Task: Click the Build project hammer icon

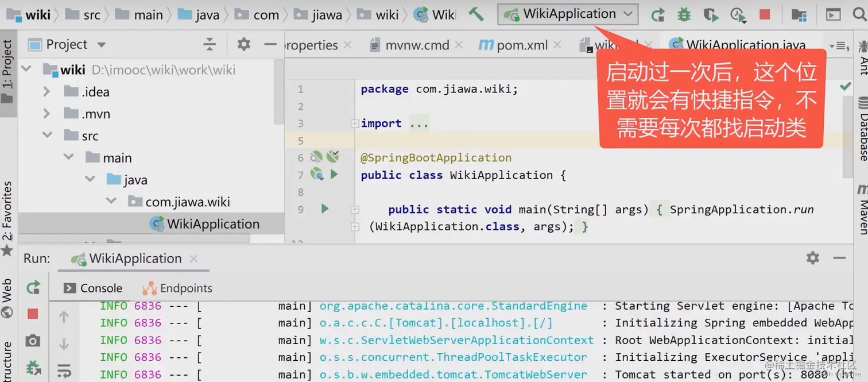Action: click(x=476, y=14)
